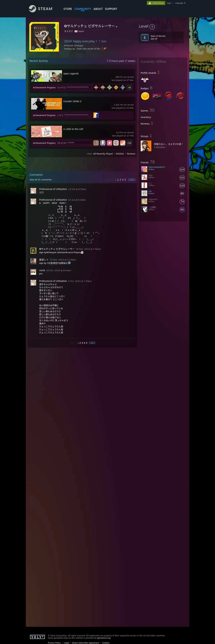Image resolution: width=215 pixels, height=644 pixels.
Task: Open the Counter-Strike 2 game thumbnail
Action: coord(47,104)
